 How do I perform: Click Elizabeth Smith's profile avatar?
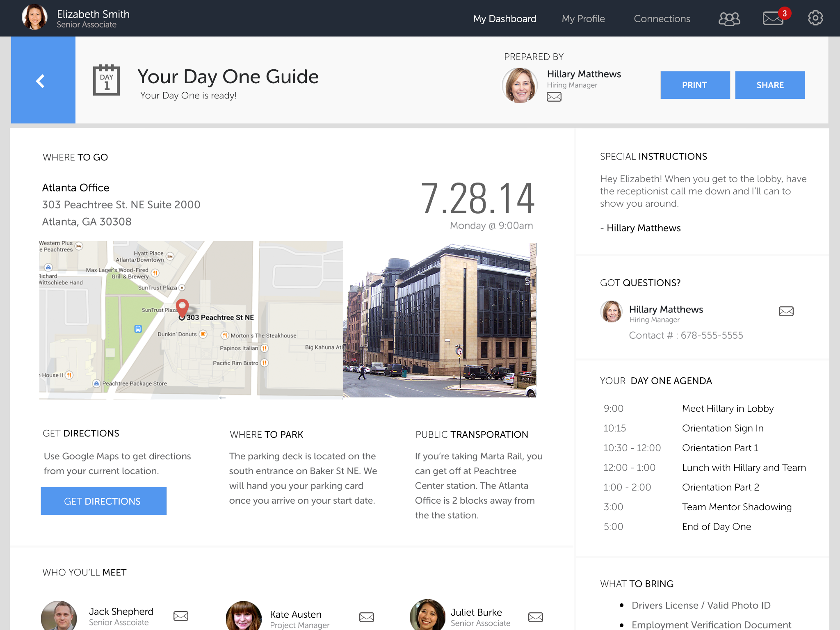pyautogui.click(x=34, y=18)
